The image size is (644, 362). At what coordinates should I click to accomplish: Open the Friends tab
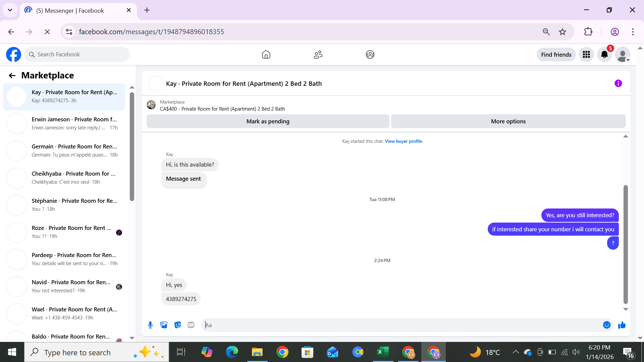318,55
